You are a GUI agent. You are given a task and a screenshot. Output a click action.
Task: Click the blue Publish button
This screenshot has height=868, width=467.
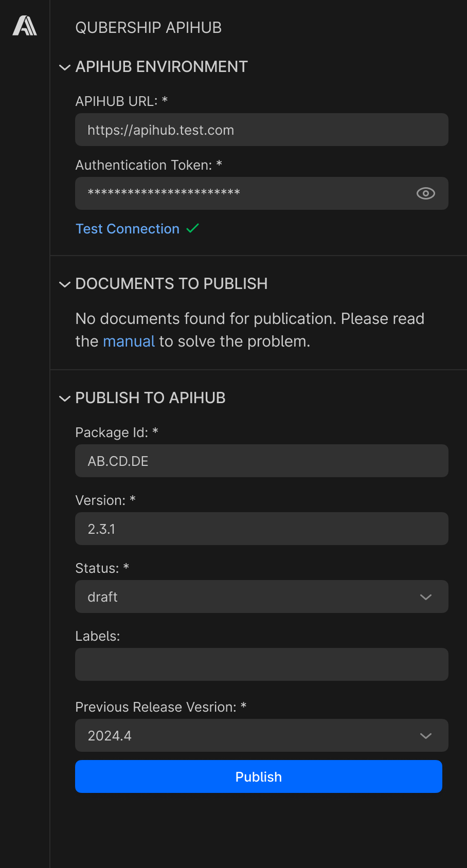click(x=259, y=776)
